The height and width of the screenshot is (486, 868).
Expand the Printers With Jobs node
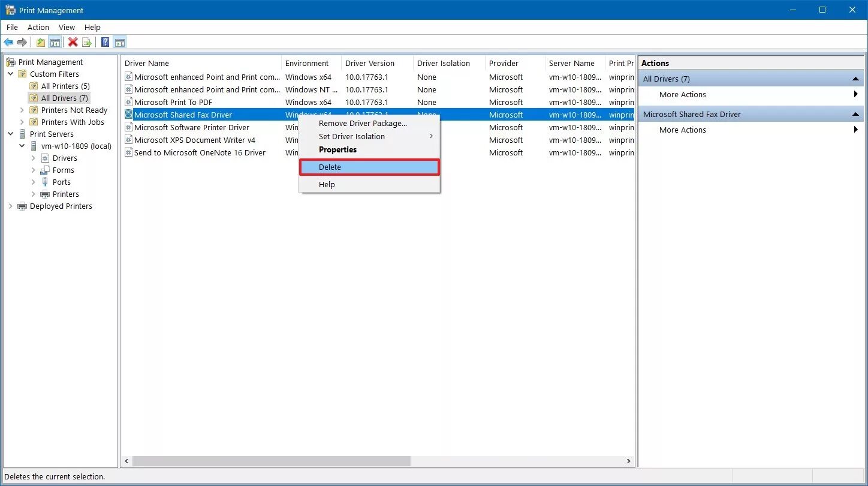22,122
